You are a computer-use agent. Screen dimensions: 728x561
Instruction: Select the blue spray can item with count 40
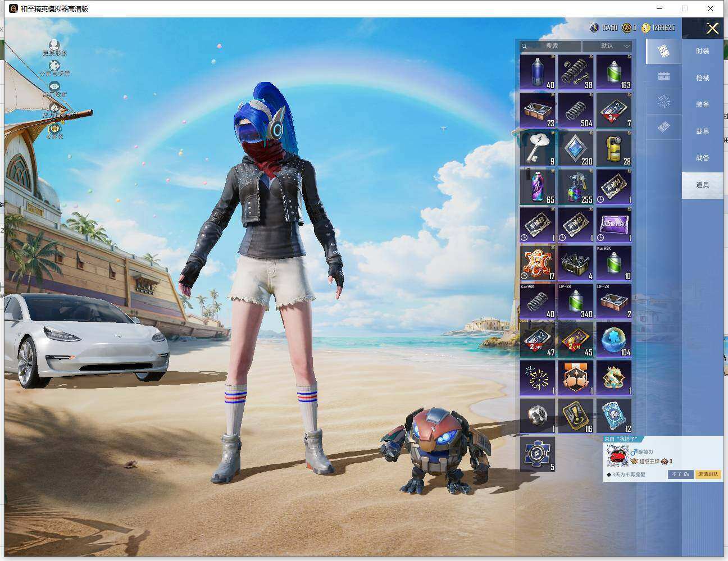pyautogui.click(x=538, y=72)
